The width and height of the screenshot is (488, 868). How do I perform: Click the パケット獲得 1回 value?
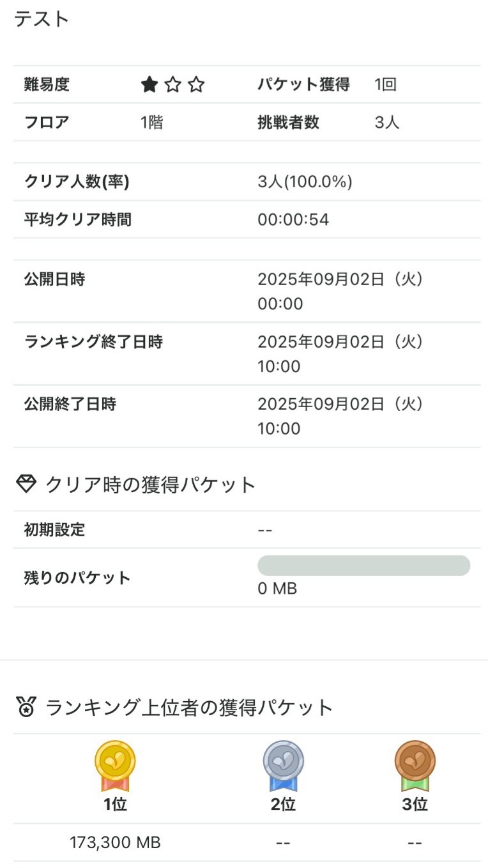click(x=385, y=84)
